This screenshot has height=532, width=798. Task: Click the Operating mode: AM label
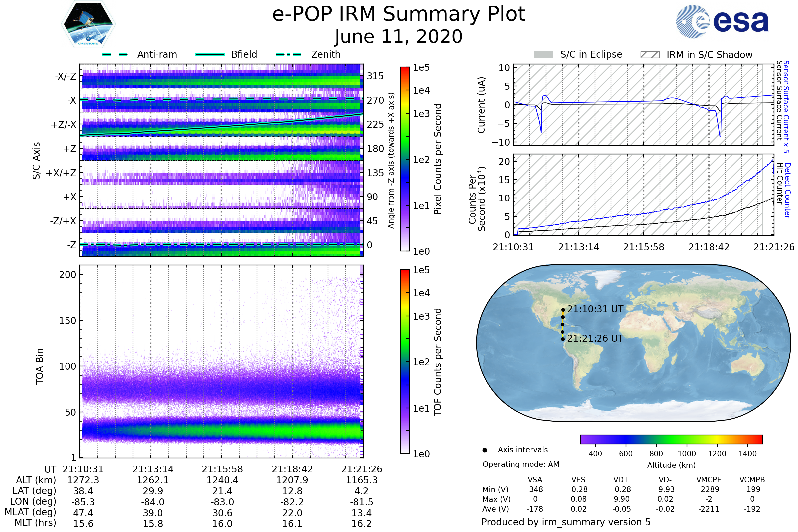(x=520, y=464)
